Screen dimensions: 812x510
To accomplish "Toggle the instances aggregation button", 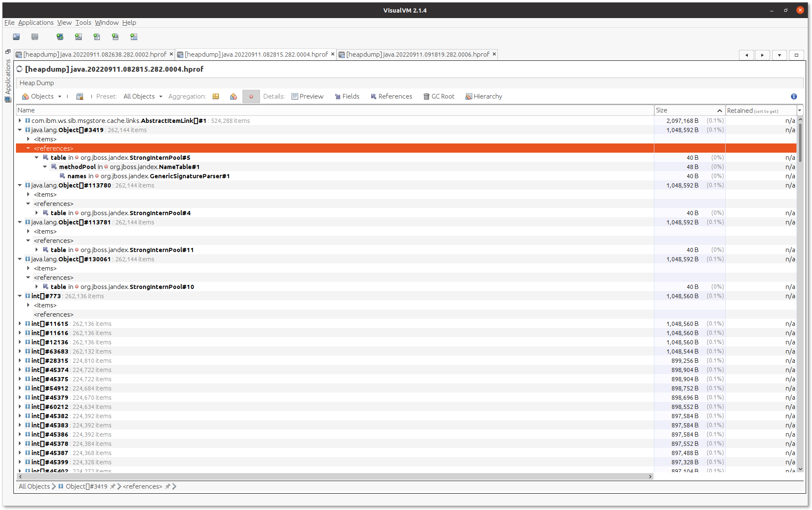I will (x=251, y=96).
